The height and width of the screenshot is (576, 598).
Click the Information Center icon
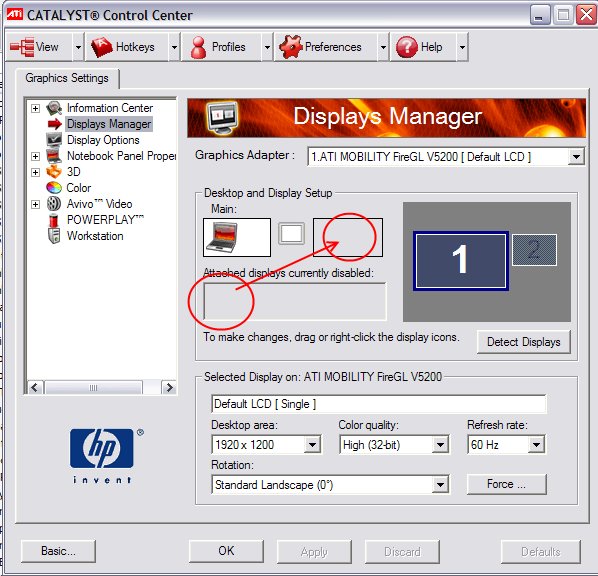[54, 108]
